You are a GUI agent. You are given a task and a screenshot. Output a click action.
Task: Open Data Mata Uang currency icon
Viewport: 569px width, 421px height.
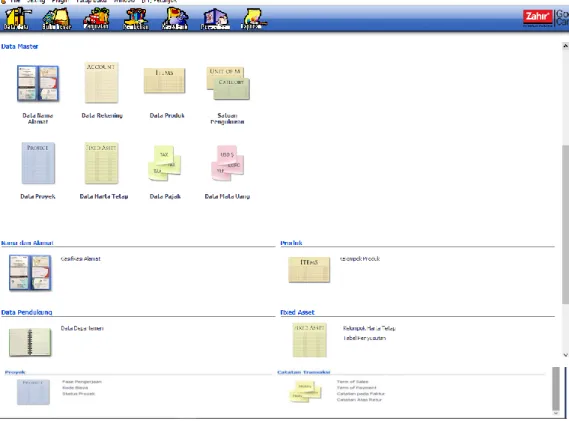228,163
